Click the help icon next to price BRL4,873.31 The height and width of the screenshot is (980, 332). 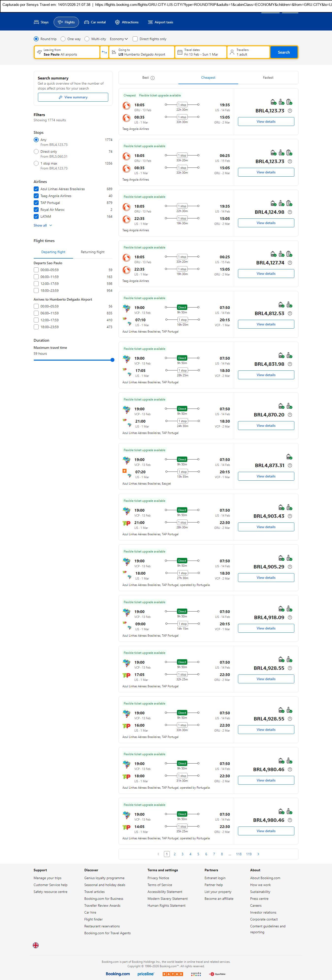(290, 465)
